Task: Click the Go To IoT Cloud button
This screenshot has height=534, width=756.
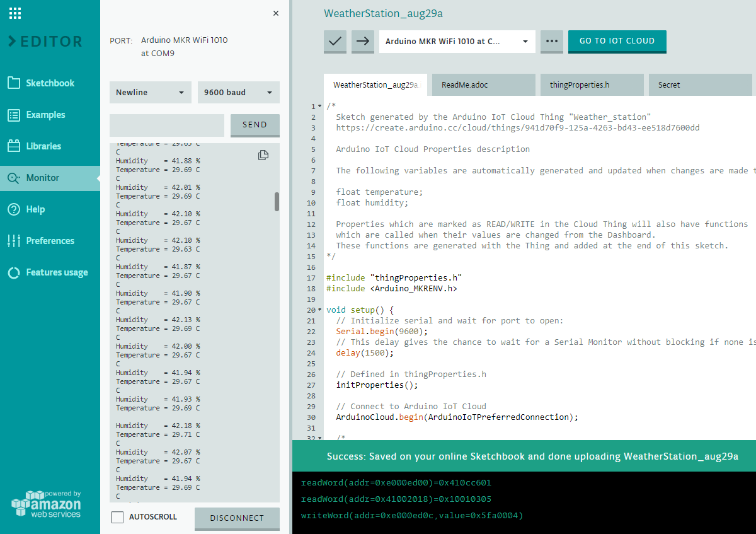Action: click(x=617, y=41)
